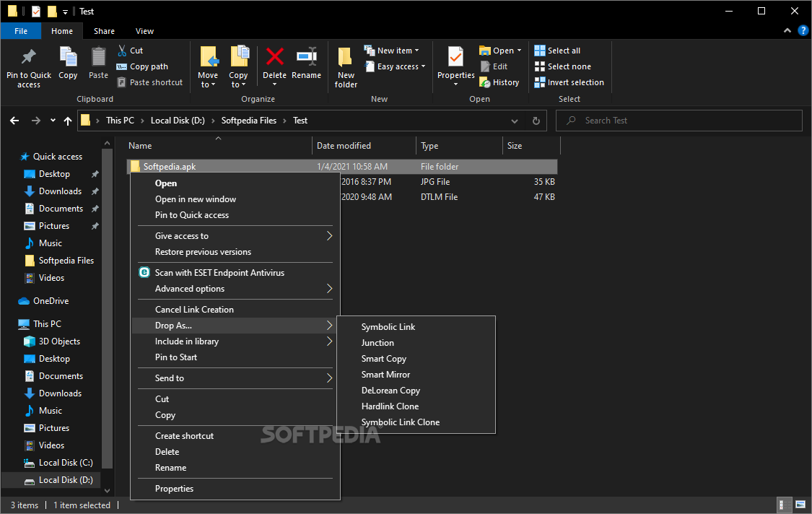The width and height of the screenshot is (812, 514).
Task: Click the title bar properties checkmark icon
Action: pyautogui.click(x=36, y=11)
